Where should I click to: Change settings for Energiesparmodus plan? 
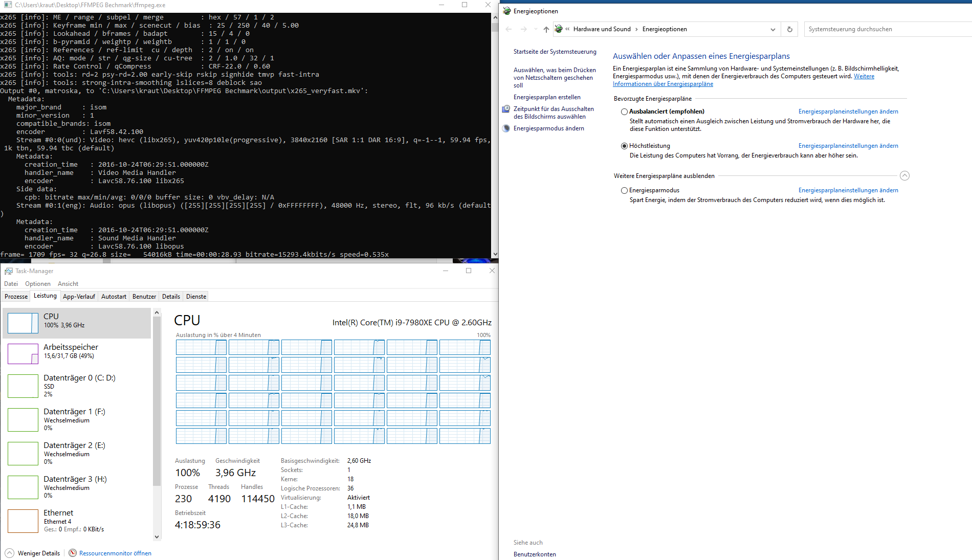pyautogui.click(x=848, y=190)
